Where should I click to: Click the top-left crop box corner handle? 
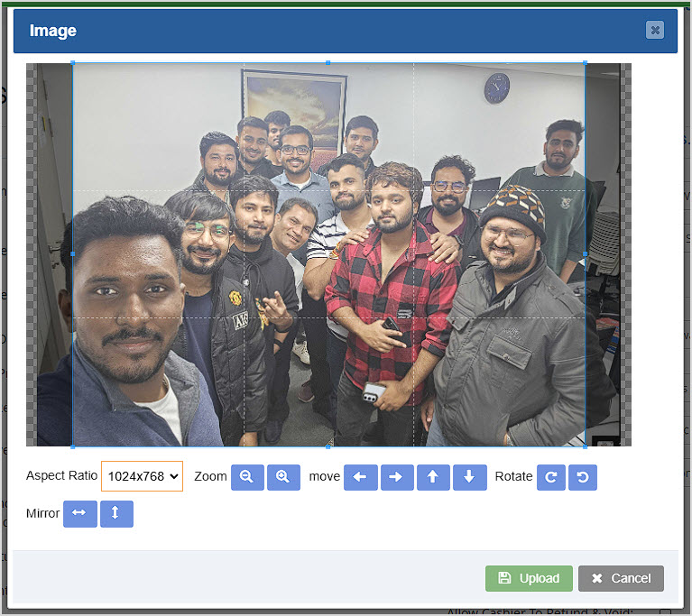coord(73,62)
